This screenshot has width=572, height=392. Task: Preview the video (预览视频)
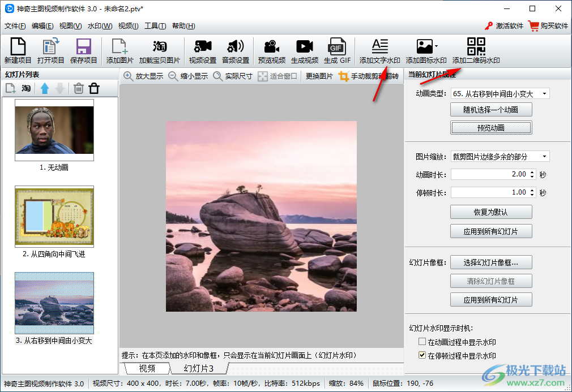pyautogui.click(x=271, y=51)
